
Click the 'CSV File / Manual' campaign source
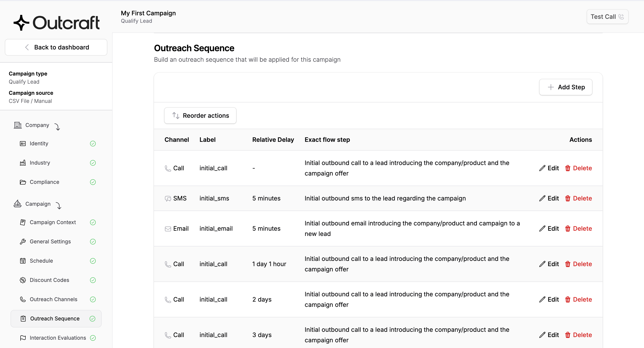click(x=30, y=101)
